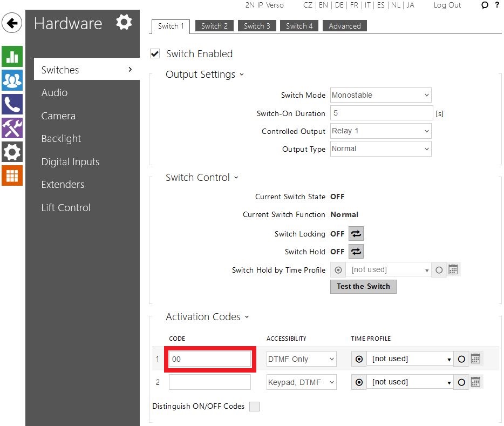Click the Switch-On Duration input field
The width and height of the screenshot is (504, 426).
(381, 113)
